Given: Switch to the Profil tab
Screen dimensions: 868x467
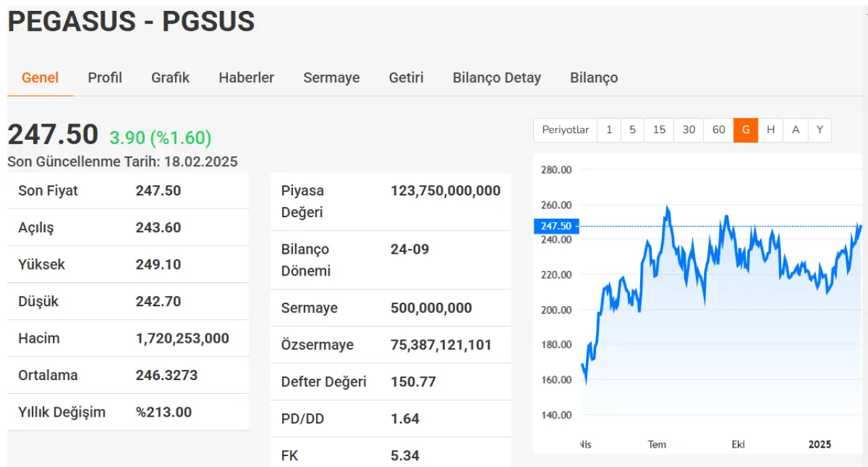Looking at the screenshot, I should coord(105,77).
